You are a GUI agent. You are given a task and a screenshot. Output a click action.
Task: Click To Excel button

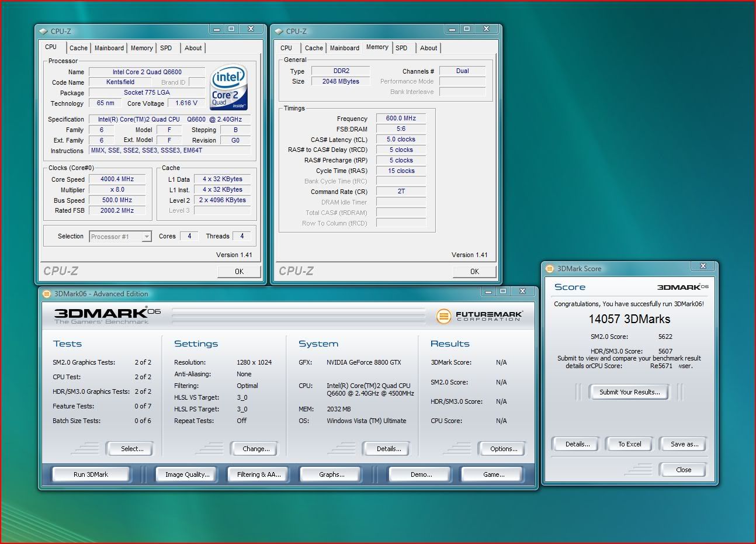(630, 444)
